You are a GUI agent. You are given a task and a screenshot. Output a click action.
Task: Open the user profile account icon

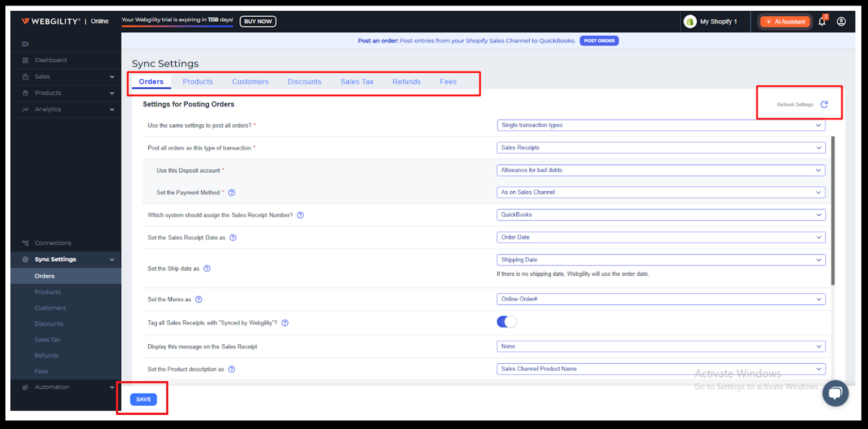pos(841,22)
